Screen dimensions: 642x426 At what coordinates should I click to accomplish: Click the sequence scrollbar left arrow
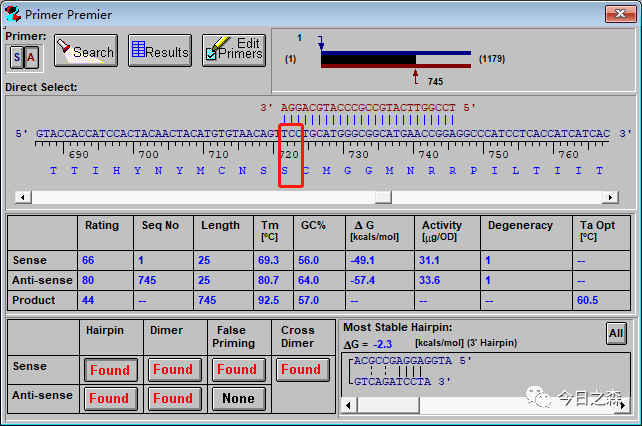pos(23,197)
